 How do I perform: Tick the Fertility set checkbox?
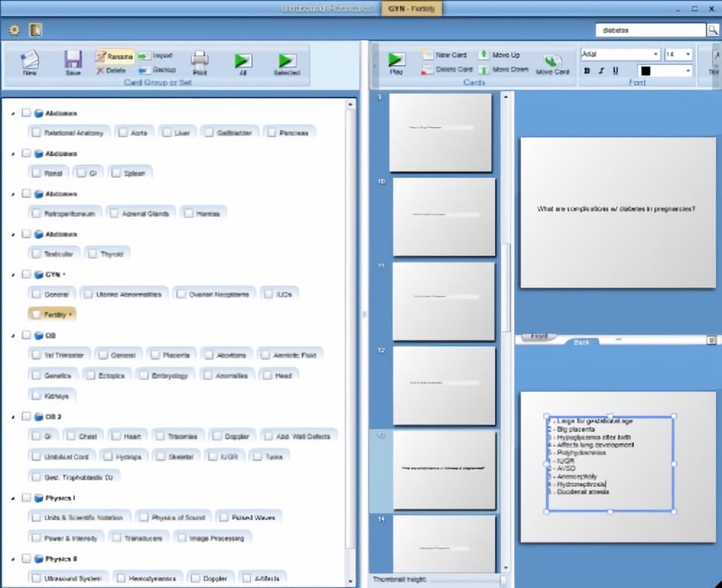coord(35,314)
